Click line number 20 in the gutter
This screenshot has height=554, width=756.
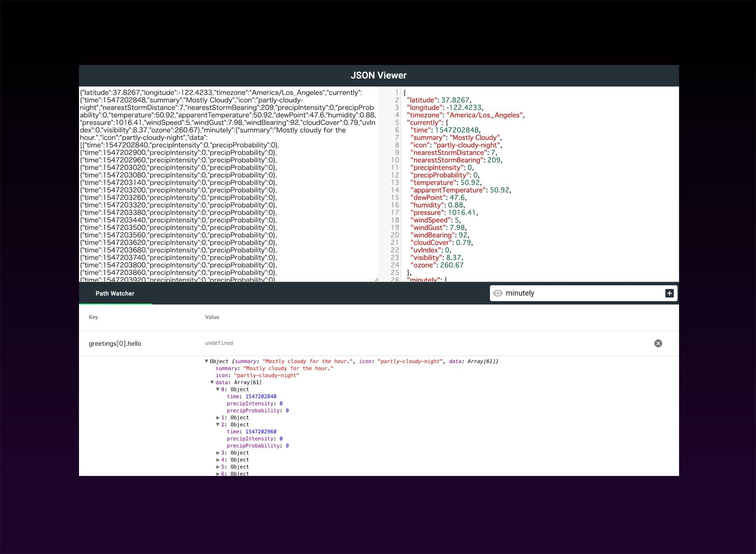coord(395,235)
